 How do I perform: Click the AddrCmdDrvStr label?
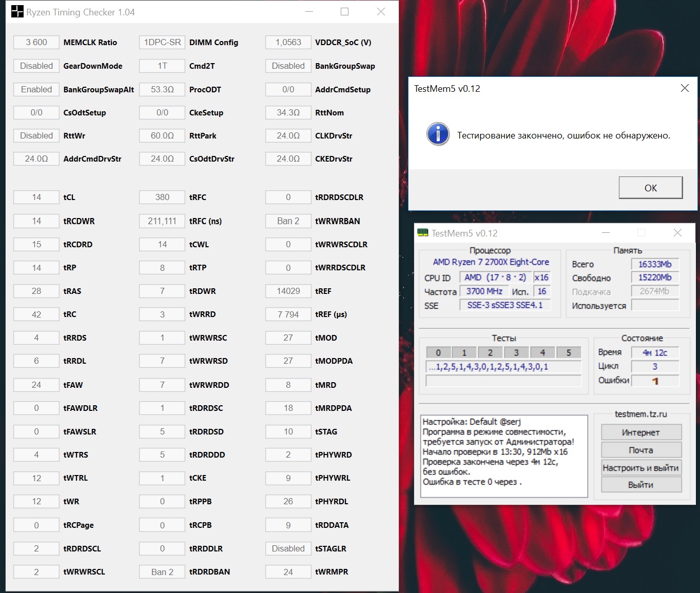[x=92, y=159]
